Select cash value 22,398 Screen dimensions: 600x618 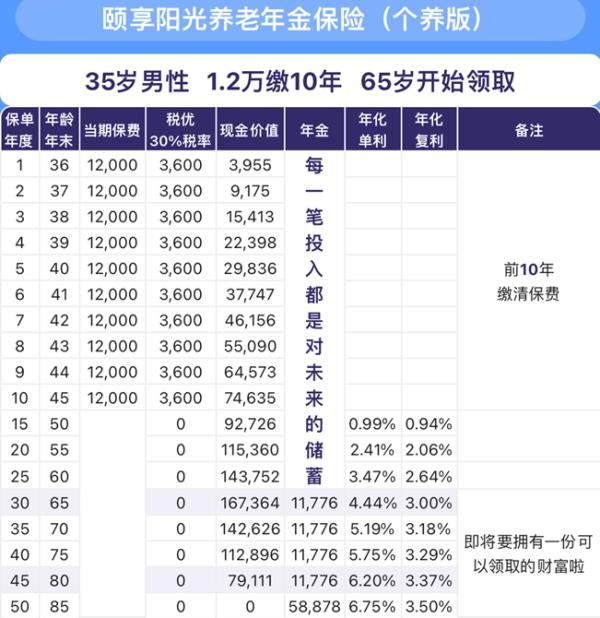250,243
